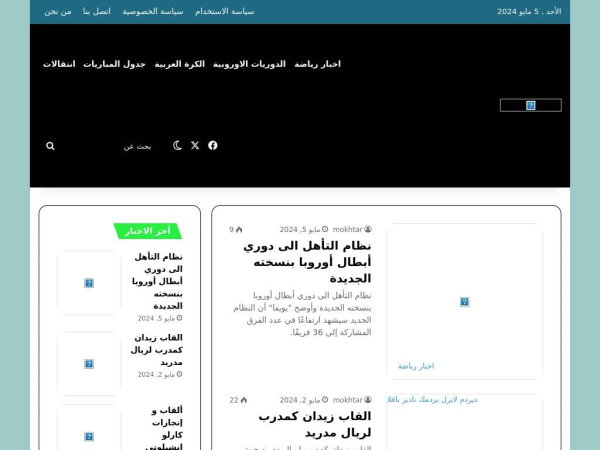Open the main article ألقاب زيدان كمدرب لريال مدريد

click(314, 424)
